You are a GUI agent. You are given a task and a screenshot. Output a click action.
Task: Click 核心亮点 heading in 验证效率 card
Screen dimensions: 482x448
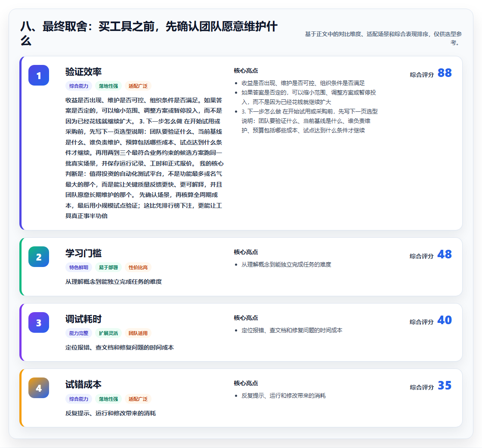[246, 71]
